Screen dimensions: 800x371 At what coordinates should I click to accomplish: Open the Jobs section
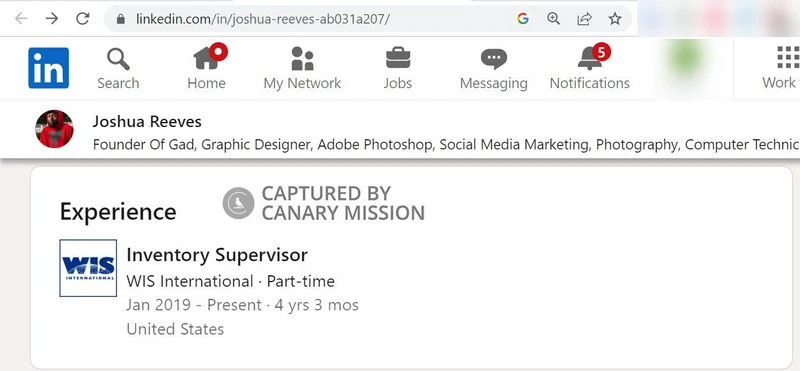coord(398,69)
